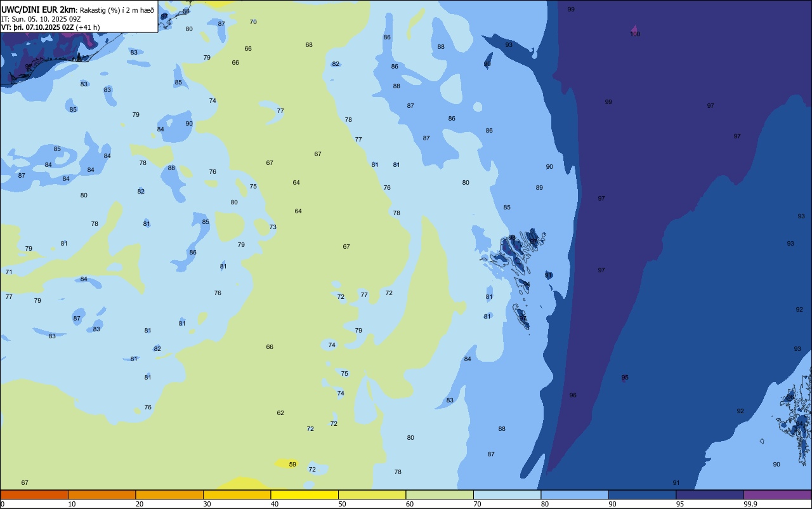
Task: Click the '10' legend tick label
Action: pyautogui.click(x=72, y=504)
